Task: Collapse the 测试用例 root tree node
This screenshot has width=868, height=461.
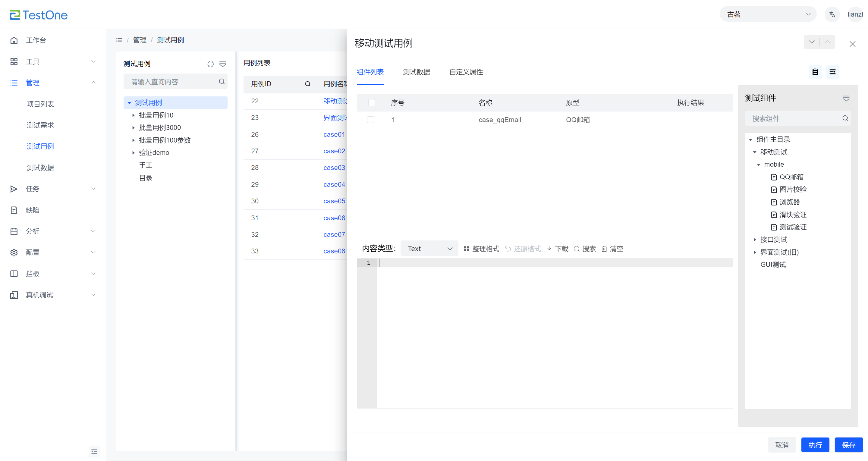Action: point(129,103)
